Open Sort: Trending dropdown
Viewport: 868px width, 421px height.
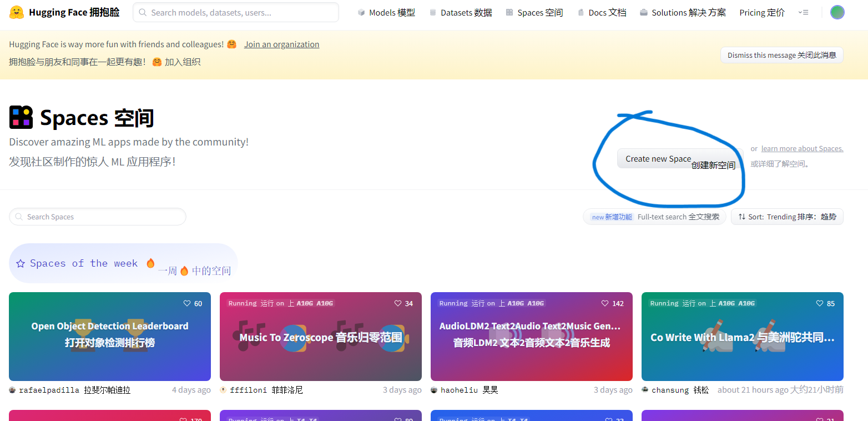(787, 217)
